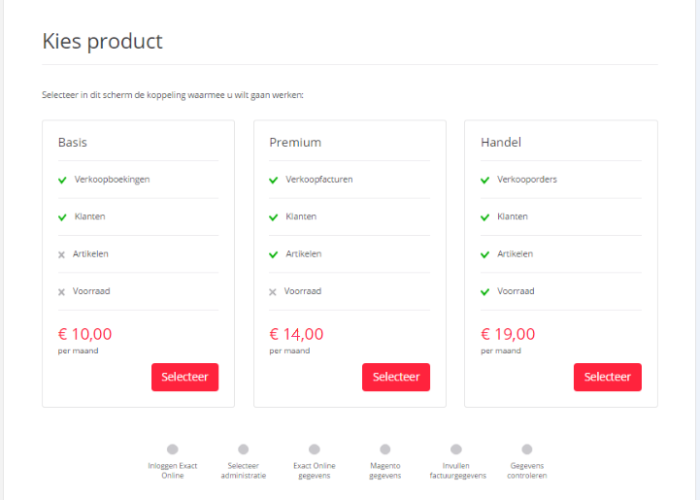The width and height of the screenshot is (700, 500).
Task: Click the Premium card title
Action: tap(295, 142)
